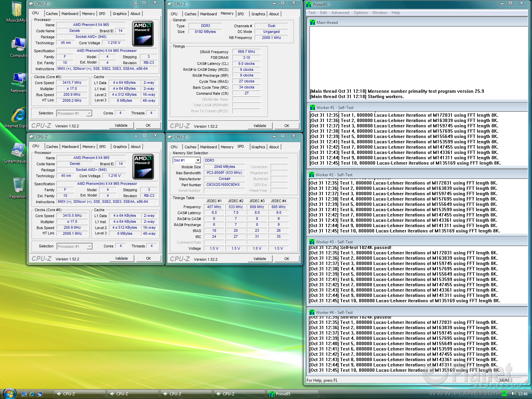Viewport: 532px width, 399px height.
Task: Launch Internet Explorer from the quick launch bar
Action: (x=32, y=394)
